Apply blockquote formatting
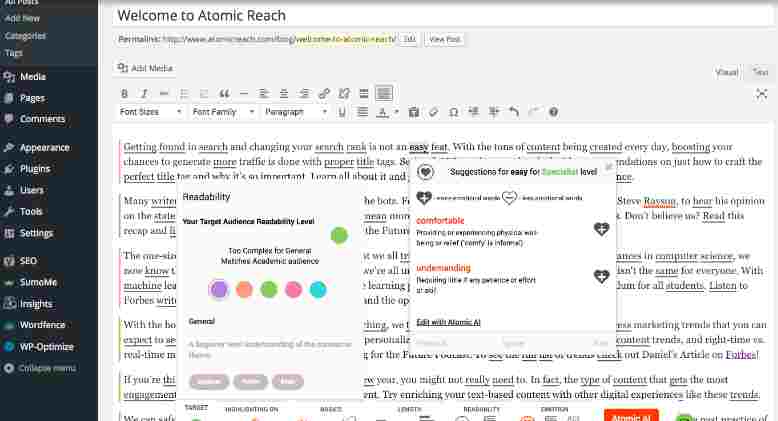Image resolution: width=778 pixels, height=421 pixels. (x=224, y=93)
